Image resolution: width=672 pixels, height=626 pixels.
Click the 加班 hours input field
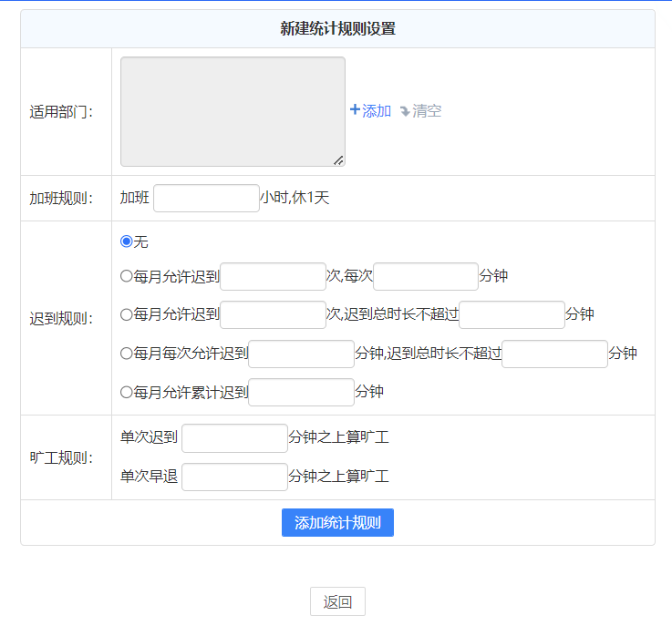pyautogui.click(x=206, y=198)
